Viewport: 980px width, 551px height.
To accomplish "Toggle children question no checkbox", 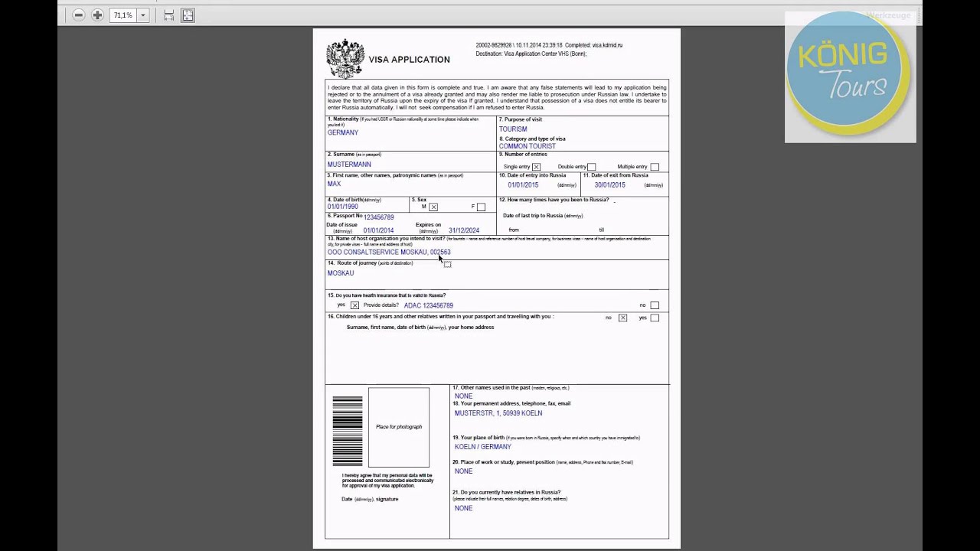I will tap(622, 318).
